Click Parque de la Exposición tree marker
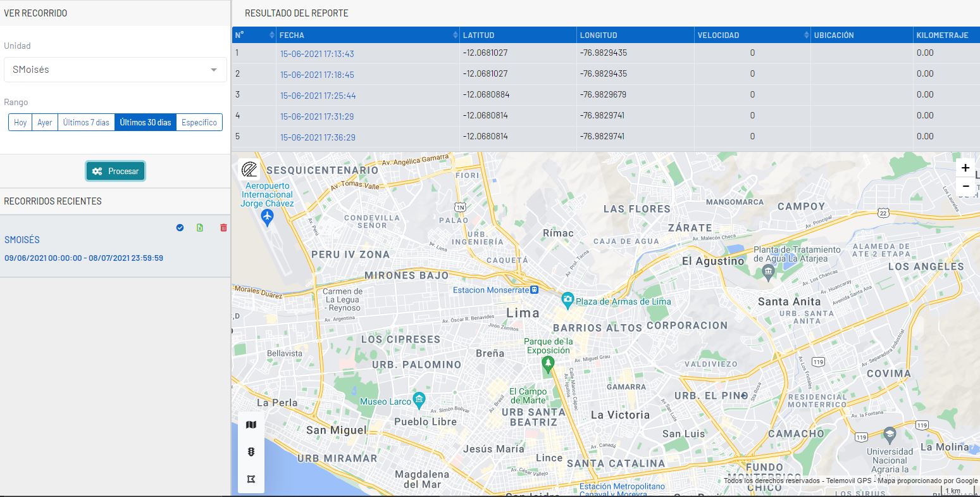This screenshot has height=497, width=980. tap(548, 363)
